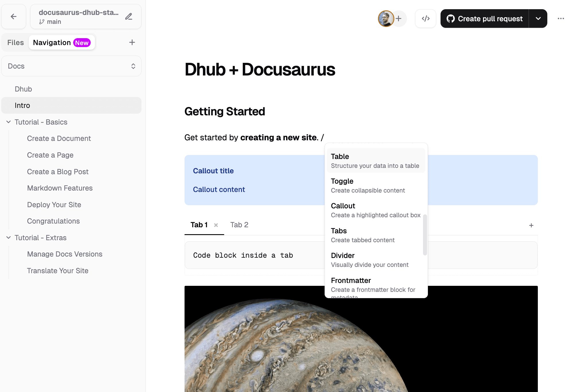Click the pencil edit icon beside repository name
574x392 pixels.
(129, 17)
